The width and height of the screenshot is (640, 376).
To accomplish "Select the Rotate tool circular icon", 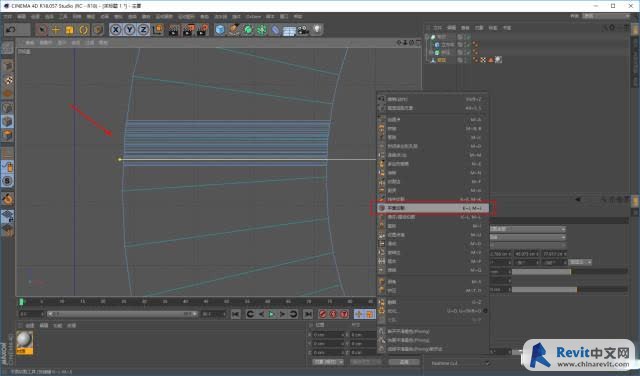I will (x=84, y=30).
